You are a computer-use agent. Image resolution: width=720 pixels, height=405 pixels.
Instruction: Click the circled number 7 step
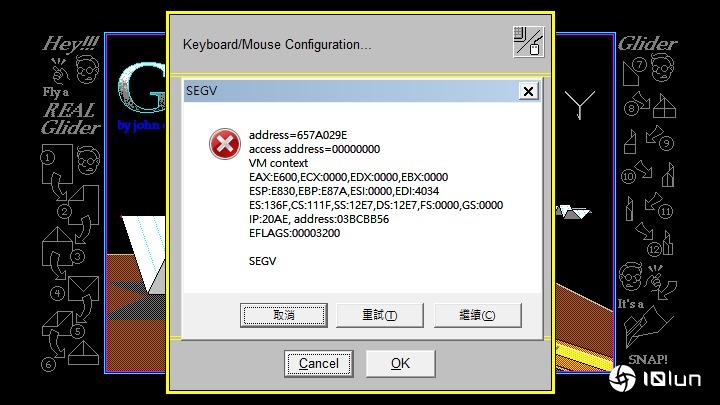tap(639, 64)
